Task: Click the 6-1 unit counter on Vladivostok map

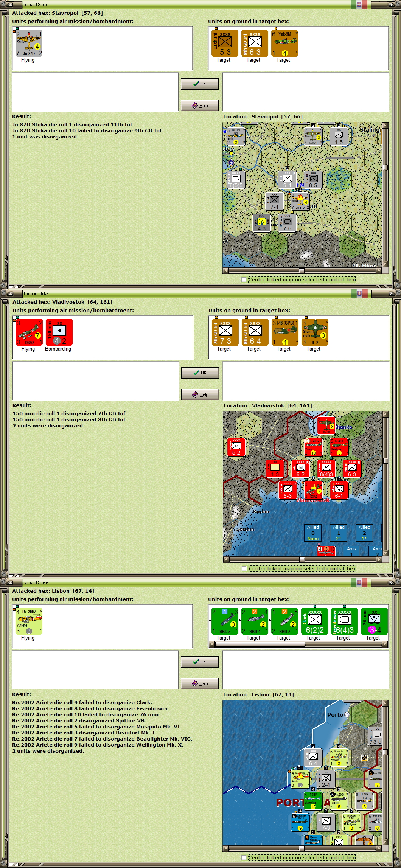Action: tap(339, 490)
